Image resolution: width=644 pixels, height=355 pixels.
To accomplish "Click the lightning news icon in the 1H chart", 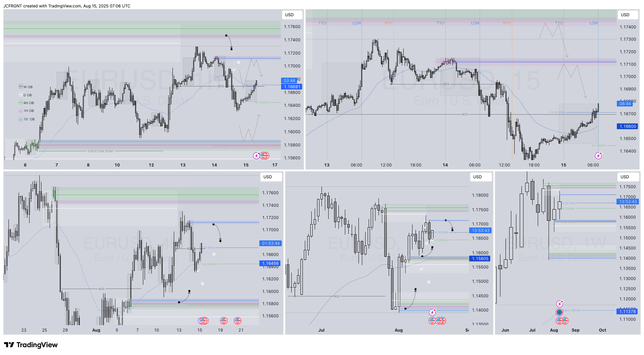I will click(x=256, y=156).
